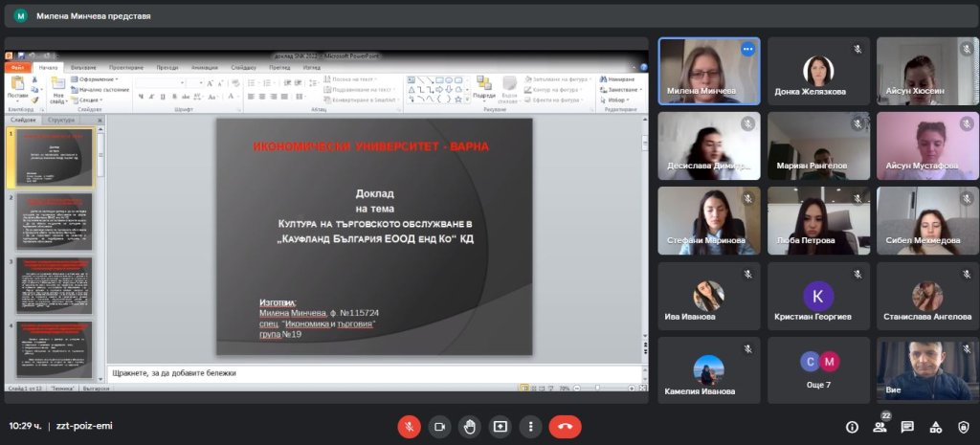Open the columns icon in paragraph group

pyautogui.click(x=299, y=97)
